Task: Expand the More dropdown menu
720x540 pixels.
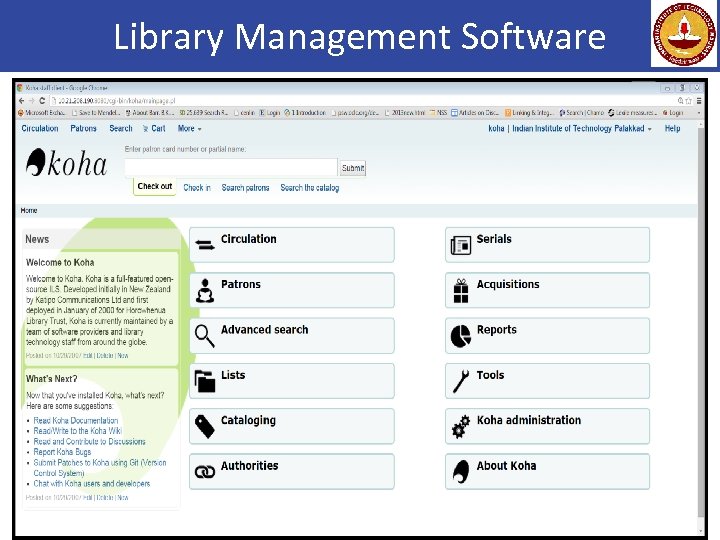Action: click(189, 129)
